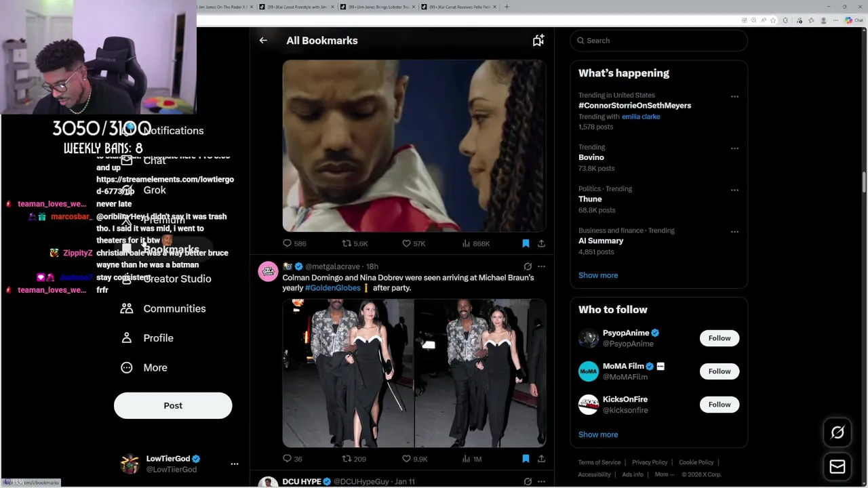Screen dimensions: 868x488
Task: Share the post with 868K views
Action: (541, 243)
